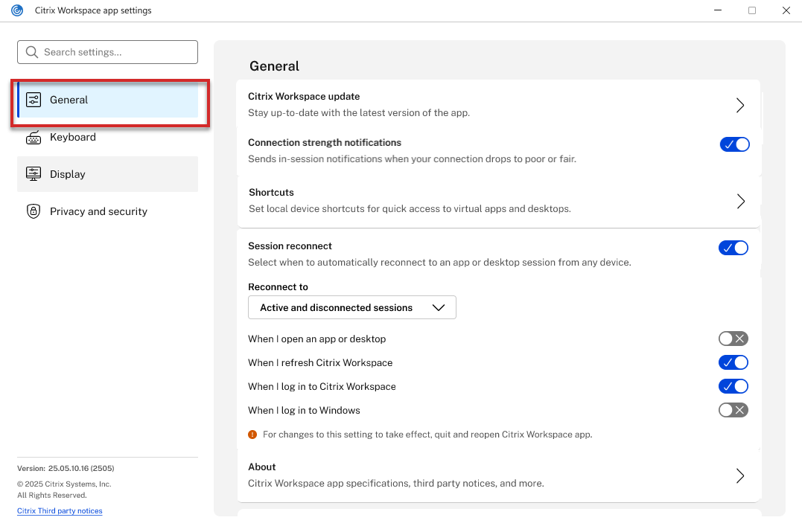The height and width of the screenshot is (532, 802).
Task: Open Privacy and security settings
Action: tap(107, 211)
